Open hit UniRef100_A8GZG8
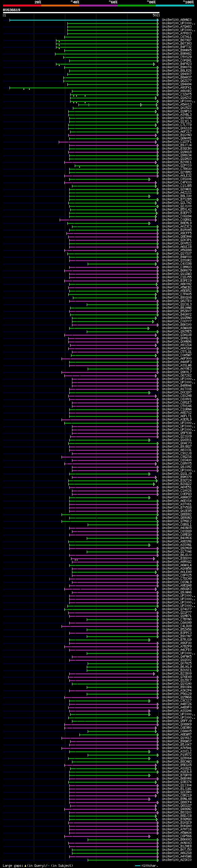 point(176,853)
